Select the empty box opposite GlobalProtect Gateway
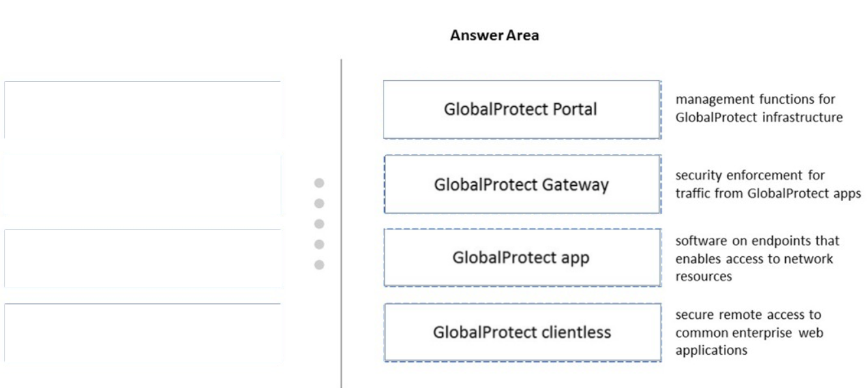 (x=142, y=185)
